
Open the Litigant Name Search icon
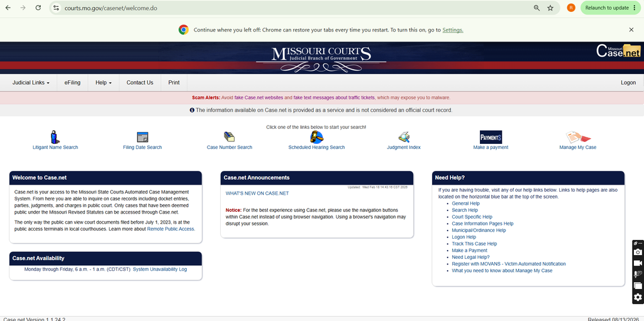coord(55,137)
